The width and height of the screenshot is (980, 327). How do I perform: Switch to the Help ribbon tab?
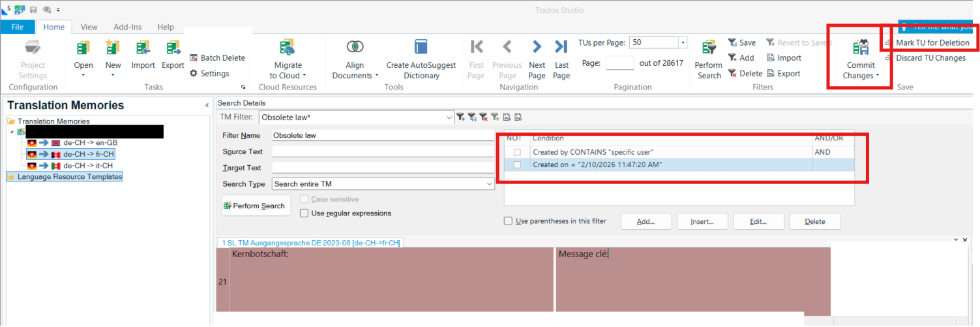(166, 27)
